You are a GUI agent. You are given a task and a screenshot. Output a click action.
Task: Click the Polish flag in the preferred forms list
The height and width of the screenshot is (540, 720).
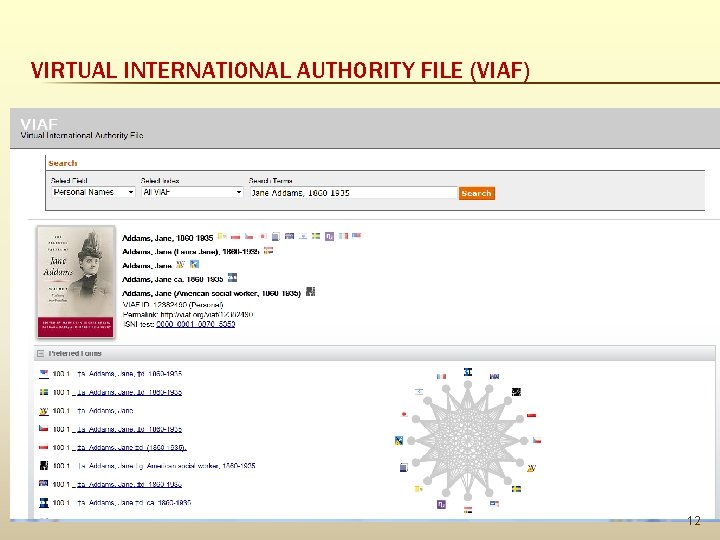pyautogui.click(x=44, y=447)
